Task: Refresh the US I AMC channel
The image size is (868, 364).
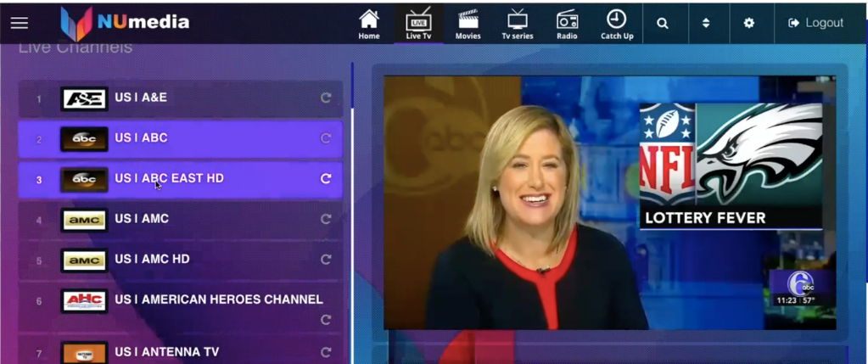Action: [x=326, y=219]
